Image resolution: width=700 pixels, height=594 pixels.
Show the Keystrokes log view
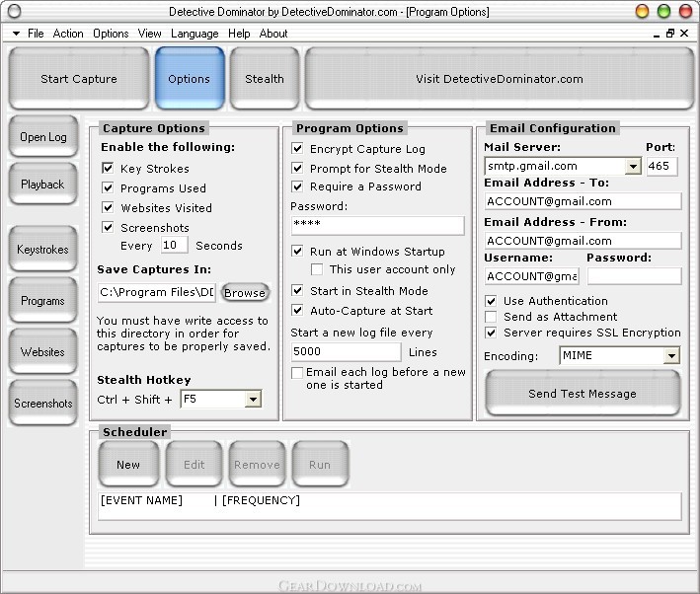42,249
